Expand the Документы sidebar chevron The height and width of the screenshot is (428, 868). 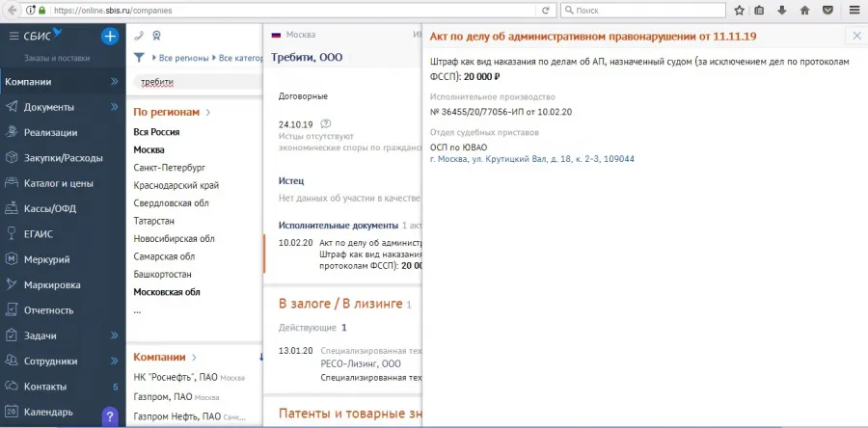[115, 107]
